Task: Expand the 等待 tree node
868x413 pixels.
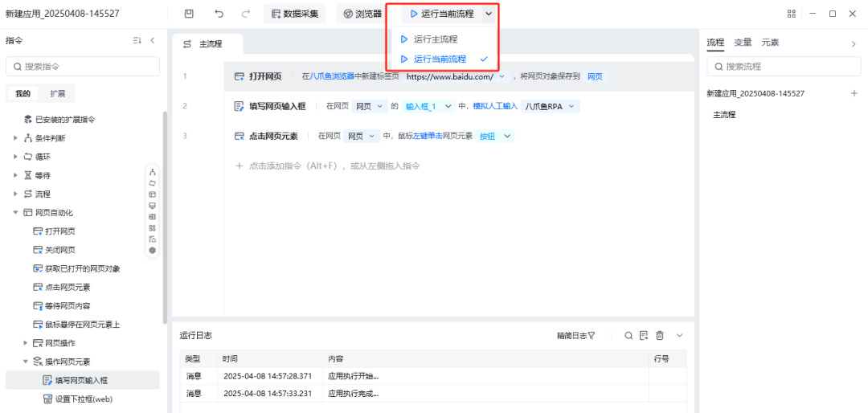Action: tap(15, 175)
